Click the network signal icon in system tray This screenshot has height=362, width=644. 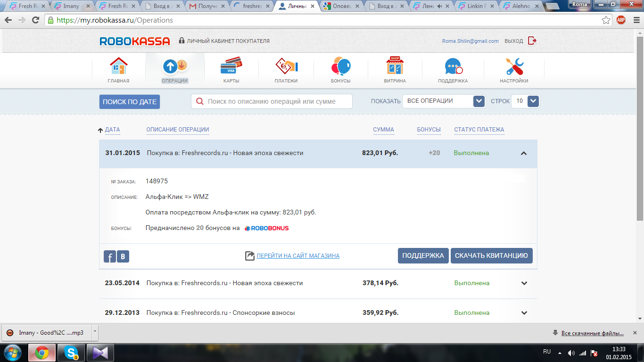tap(583, 353)
